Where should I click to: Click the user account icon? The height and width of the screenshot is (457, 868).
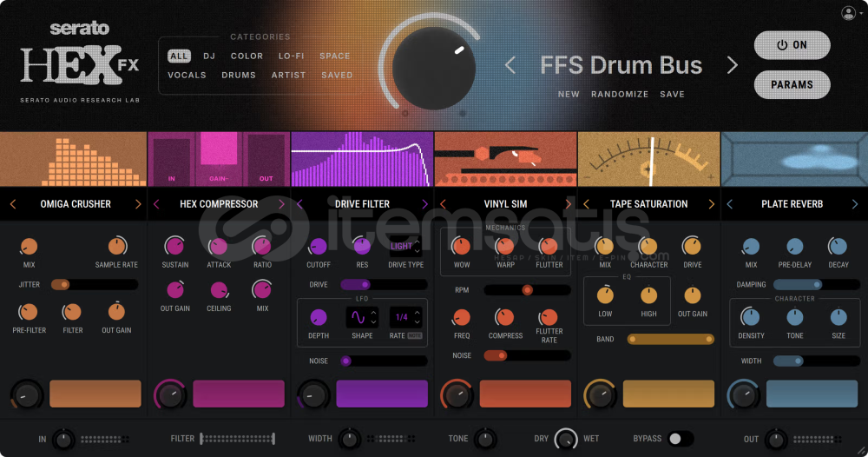(x=848, y=13)
